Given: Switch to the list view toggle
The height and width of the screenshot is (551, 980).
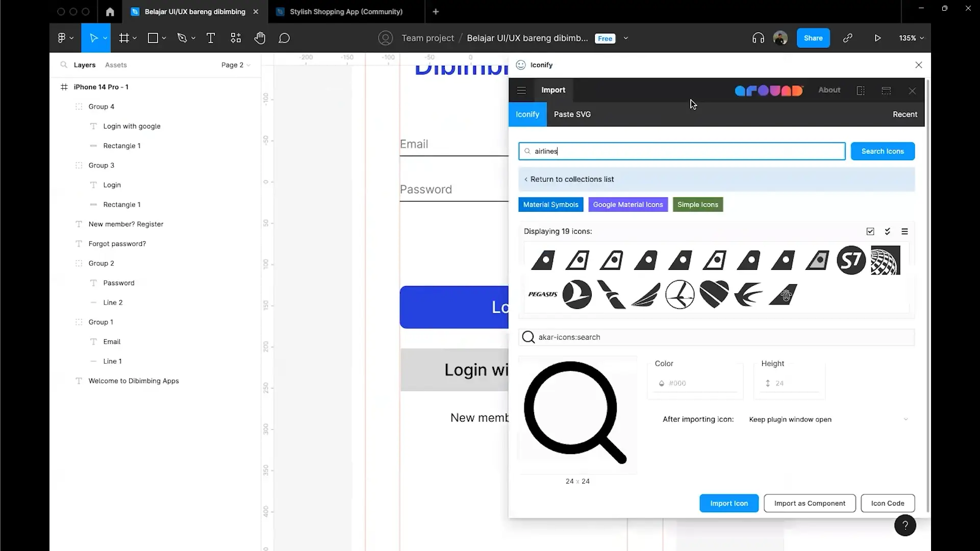Looking at the screenshot, I should pos(904,232).
